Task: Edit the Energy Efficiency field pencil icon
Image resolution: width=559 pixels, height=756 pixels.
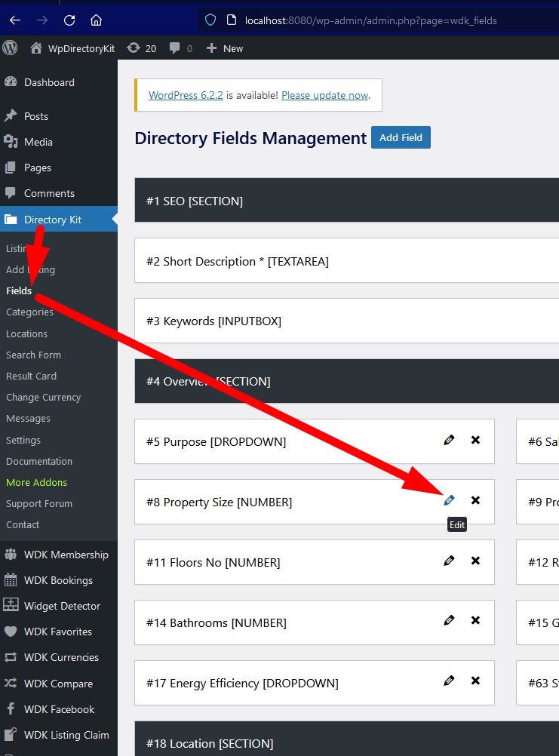Action: click(449, 681)
